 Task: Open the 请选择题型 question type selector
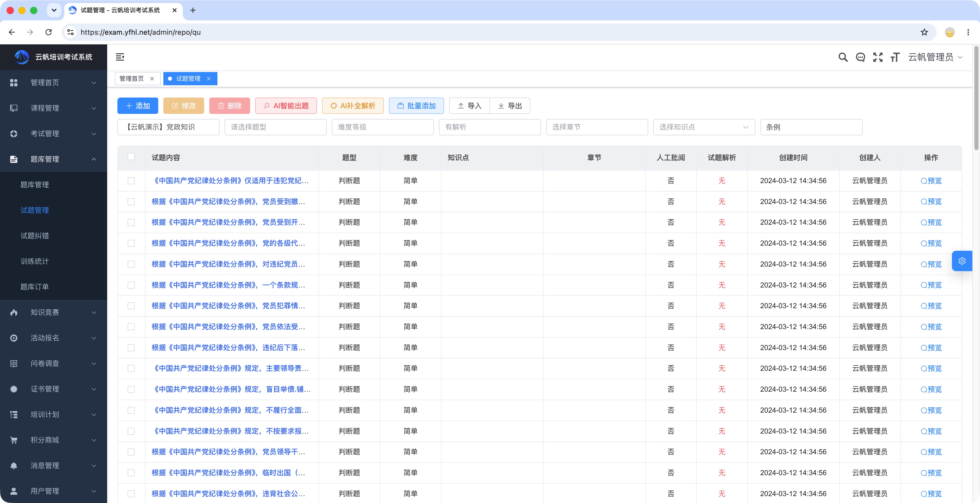click(275, 127)
